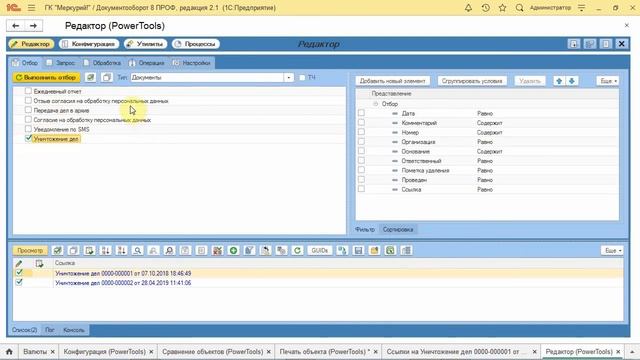Open the Еще menu in results toolbar

[x=612, y=250]
